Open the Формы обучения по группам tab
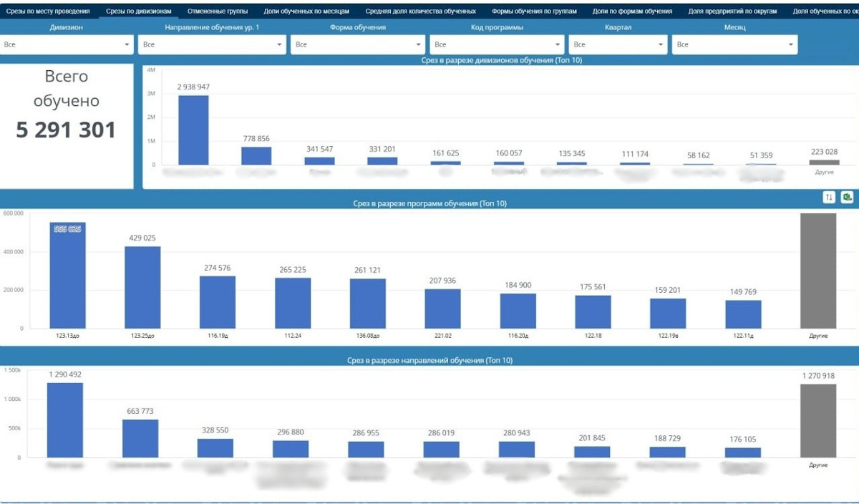 pos(534,11)
